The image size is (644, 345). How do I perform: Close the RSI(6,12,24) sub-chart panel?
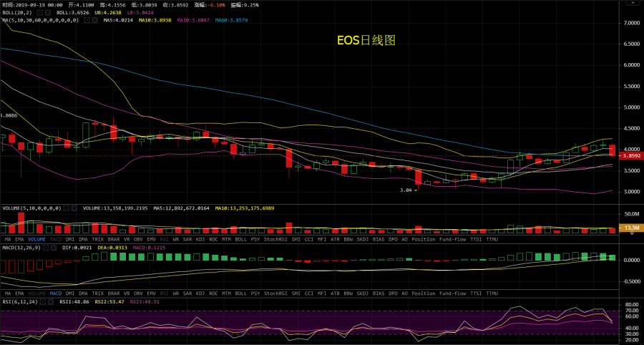(52, 301)
